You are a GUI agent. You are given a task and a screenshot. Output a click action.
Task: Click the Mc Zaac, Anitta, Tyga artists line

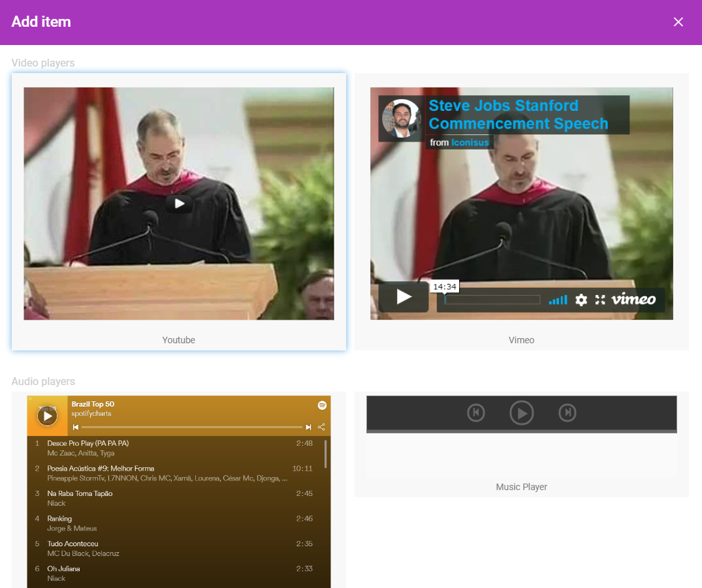(x=81, y=454)
